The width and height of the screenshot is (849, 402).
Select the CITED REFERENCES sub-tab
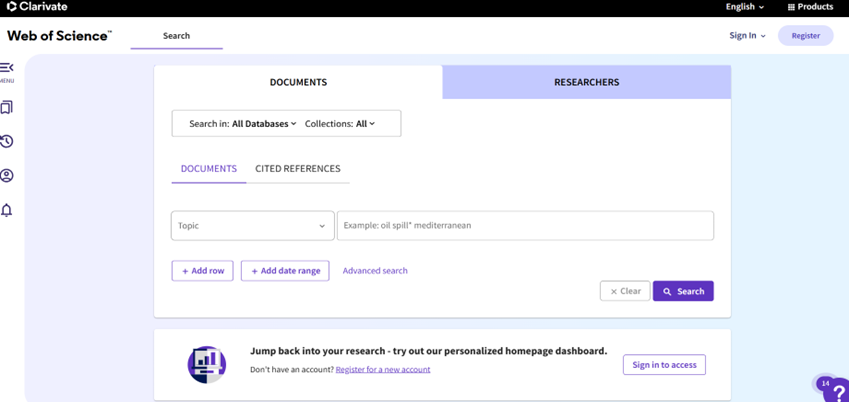pos(298,168)
